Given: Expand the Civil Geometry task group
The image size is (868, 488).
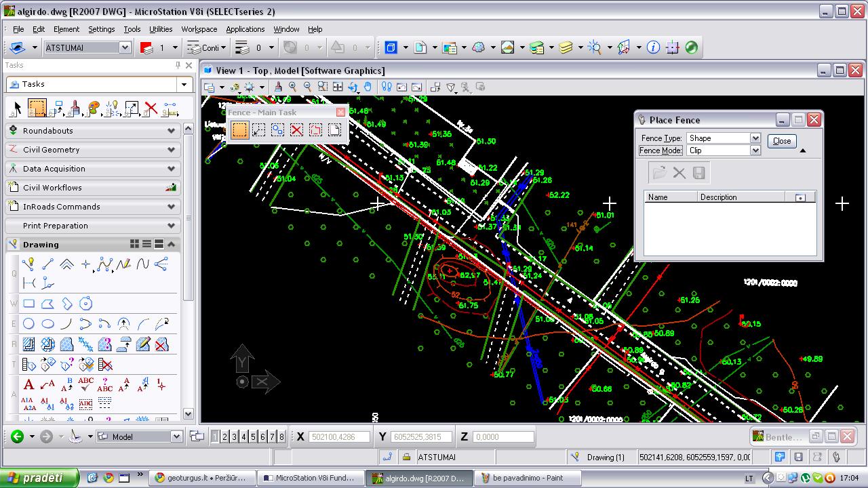Looking at the screenshot, I should (x=92, y=150).
